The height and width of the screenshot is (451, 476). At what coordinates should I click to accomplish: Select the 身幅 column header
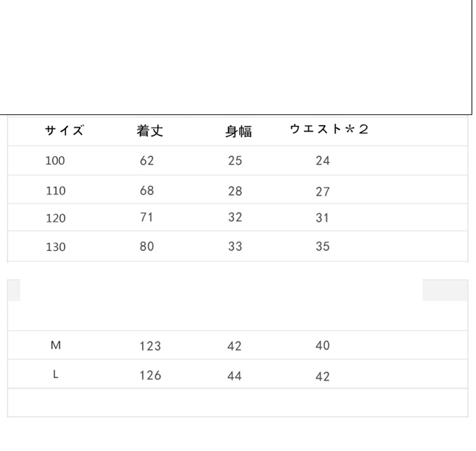click(238, 132)
